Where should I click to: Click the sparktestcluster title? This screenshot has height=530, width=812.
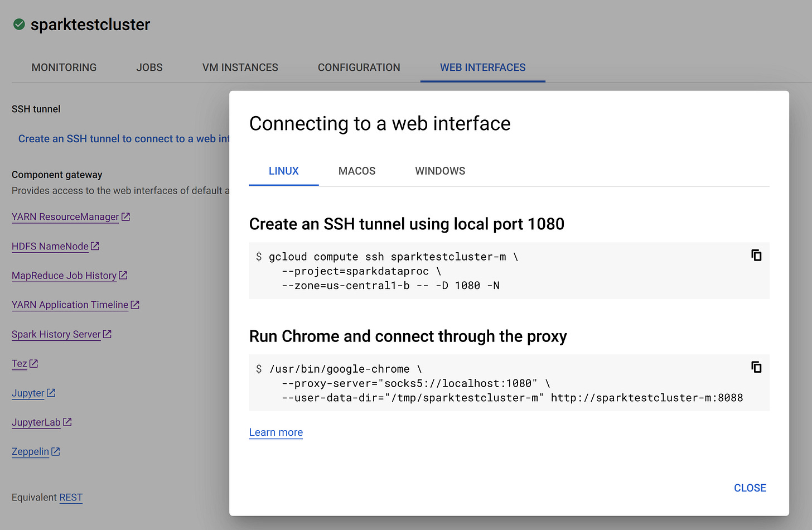click(90, 25)
